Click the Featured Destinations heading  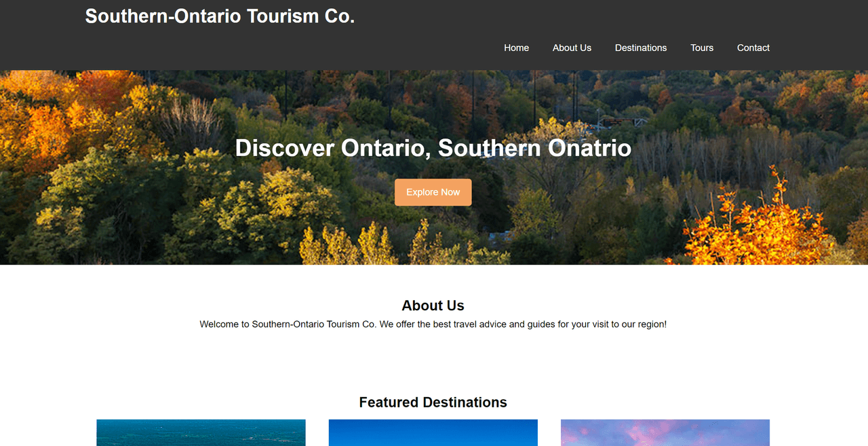point(433,403)
